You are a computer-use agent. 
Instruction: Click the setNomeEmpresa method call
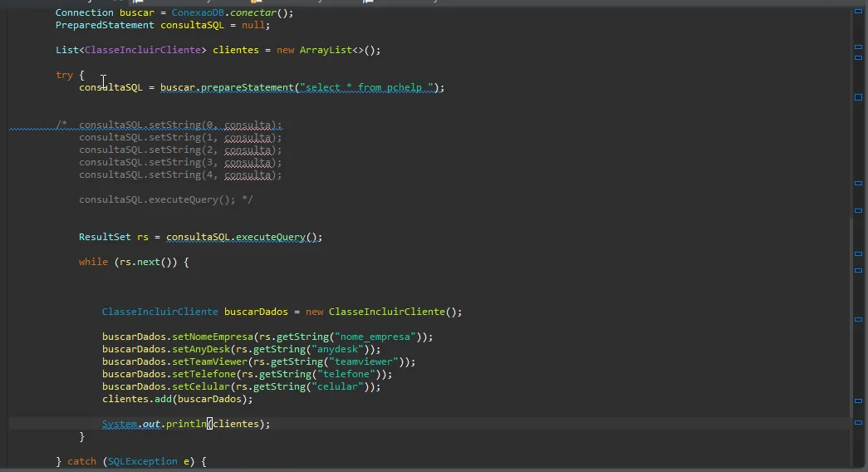click(x=213, y=337)
